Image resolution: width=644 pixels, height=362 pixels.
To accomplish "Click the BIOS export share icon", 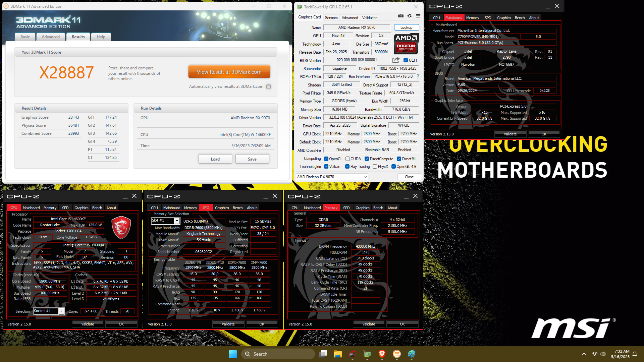I will click(x=396, y=60).
